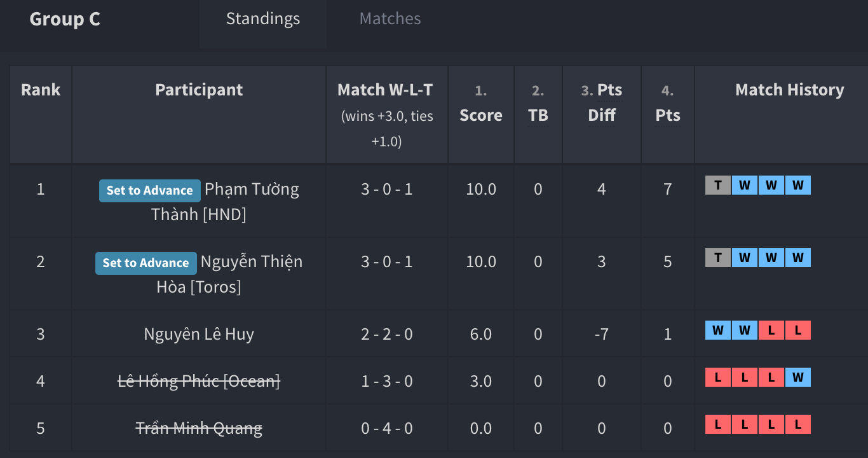Click last L badge in Trần Minh Quang's row

coord(798,424)
